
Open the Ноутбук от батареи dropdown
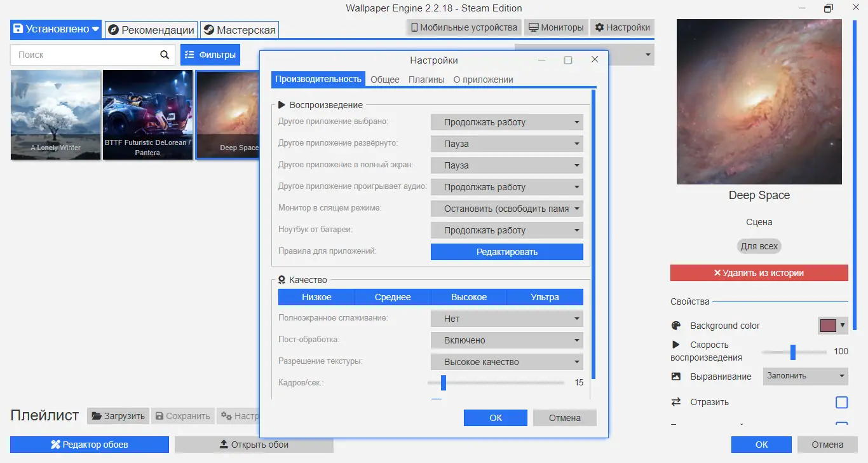pos(507,230)
